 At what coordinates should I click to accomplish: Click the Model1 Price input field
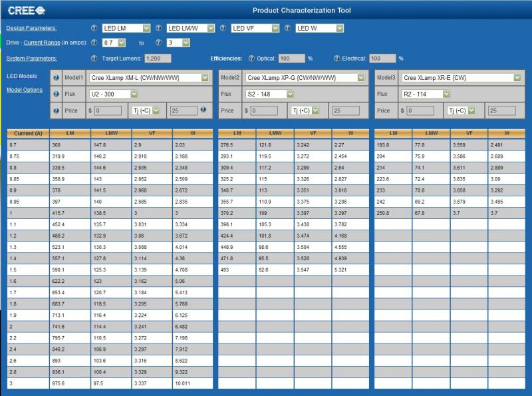(x=108, y=110)
